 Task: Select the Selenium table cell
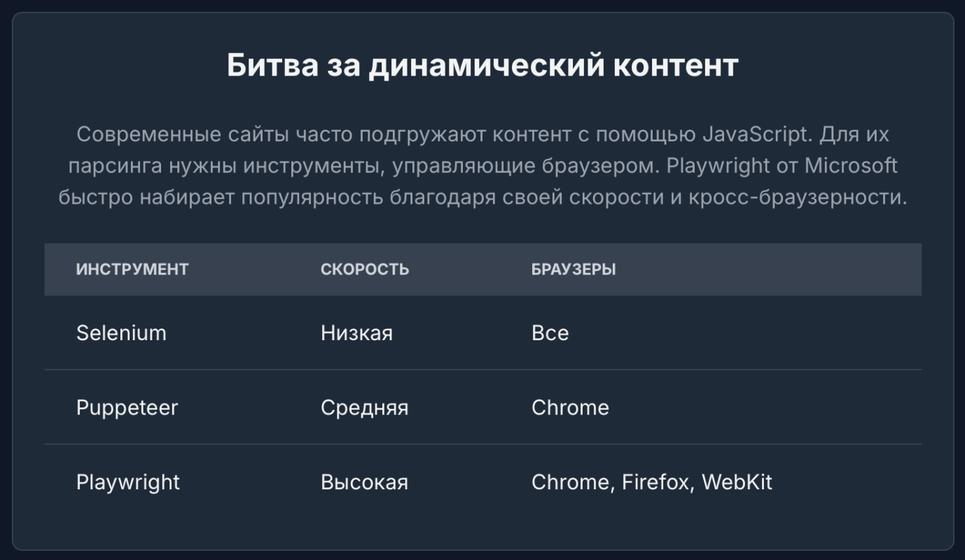pyautogui.click(x=121, y=332)
